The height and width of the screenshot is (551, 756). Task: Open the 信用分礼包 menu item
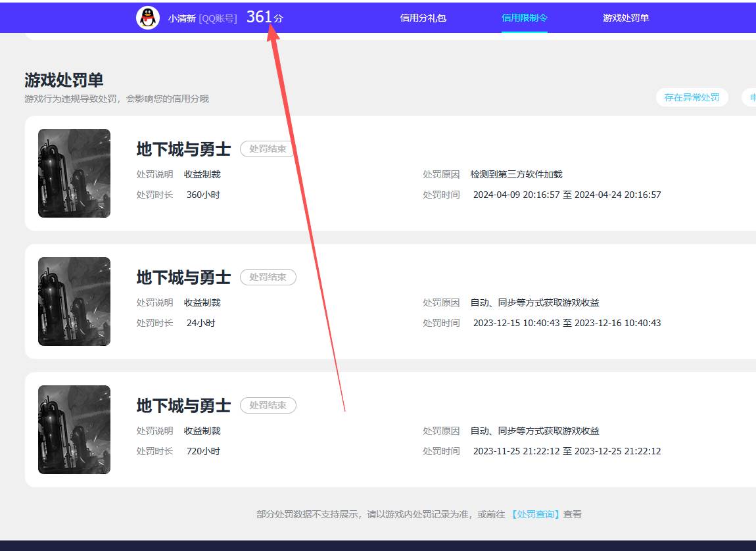pyautogui.click(x=423, y=18)
